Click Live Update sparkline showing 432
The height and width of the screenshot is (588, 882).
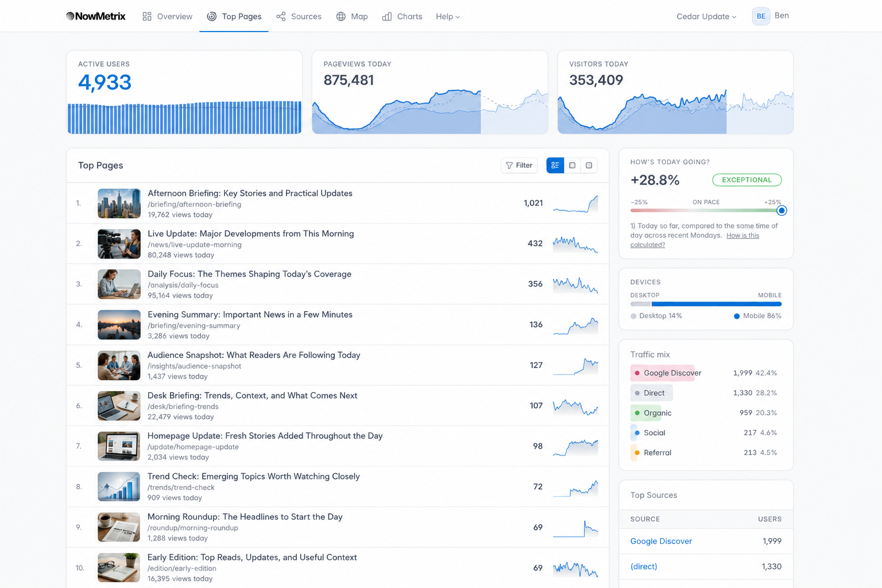click(x=575, y=244)
